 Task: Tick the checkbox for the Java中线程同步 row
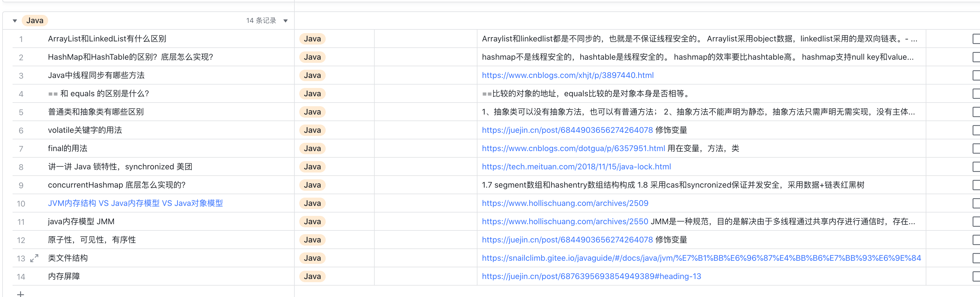(x=976, y=75)
